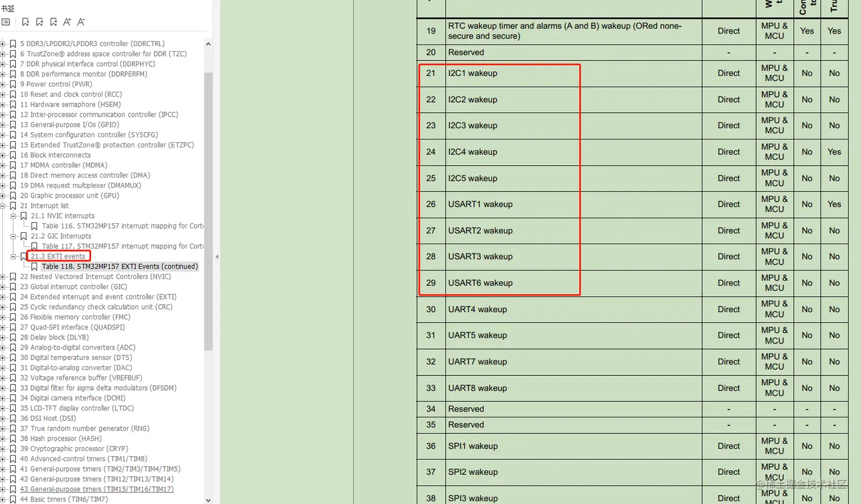Viewport: 861px width, 504px height.
Task: Click the bookmark panel scroll up arrow
Action: tap(208, 44)
